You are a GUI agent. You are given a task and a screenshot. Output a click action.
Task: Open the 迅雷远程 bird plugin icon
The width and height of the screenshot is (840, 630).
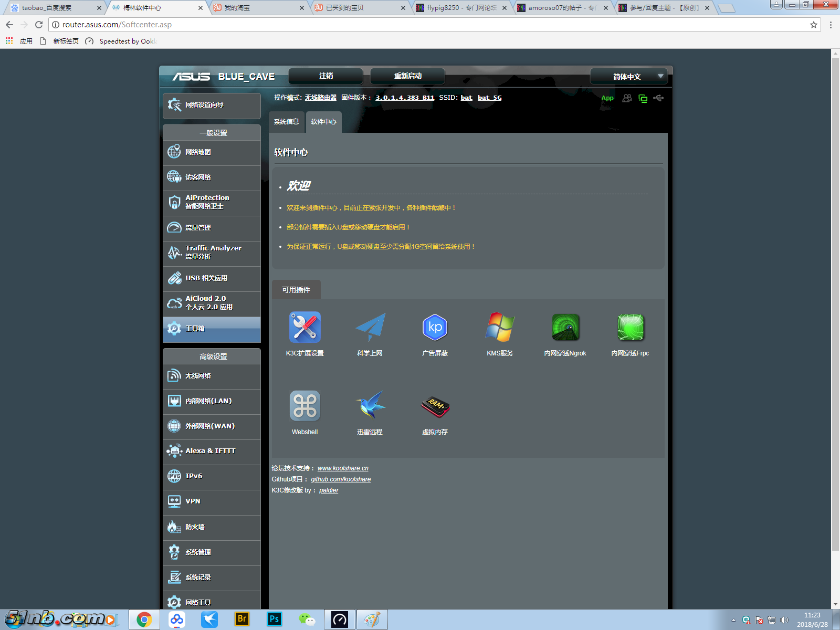(370, 406)
